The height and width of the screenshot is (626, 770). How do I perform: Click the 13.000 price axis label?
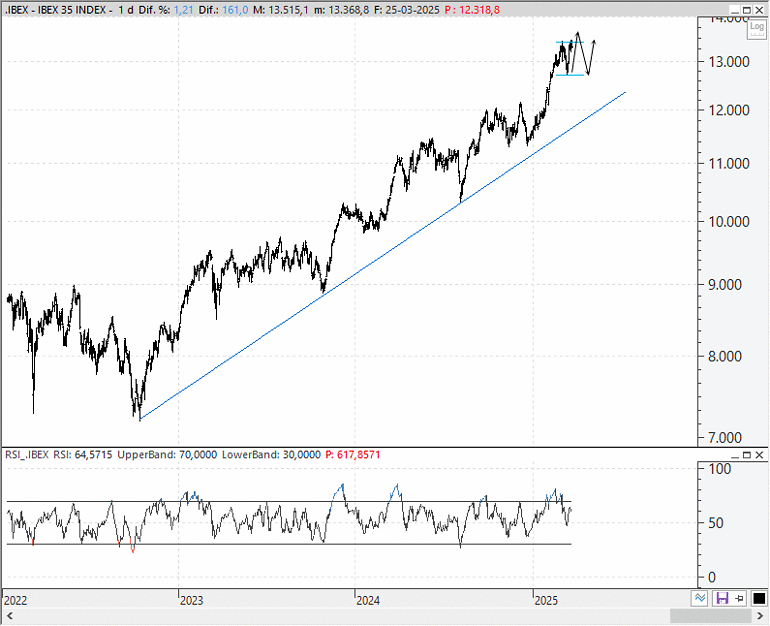729,62
